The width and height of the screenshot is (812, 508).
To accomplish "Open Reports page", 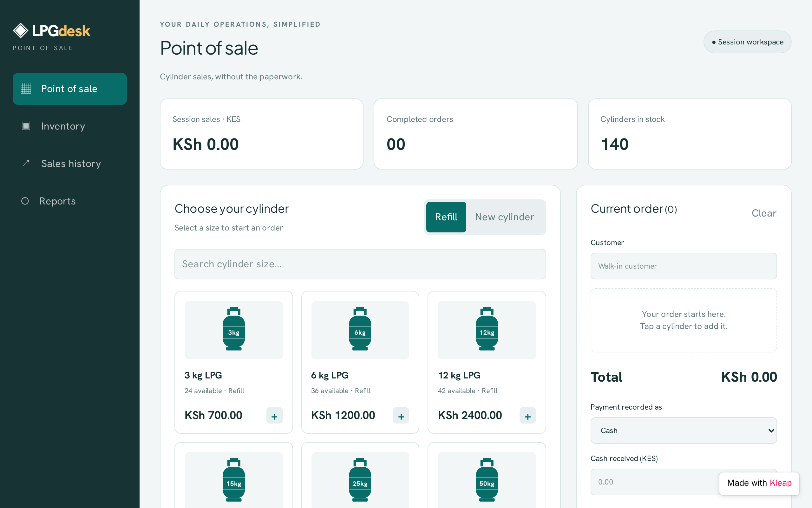I will [70, 201].
